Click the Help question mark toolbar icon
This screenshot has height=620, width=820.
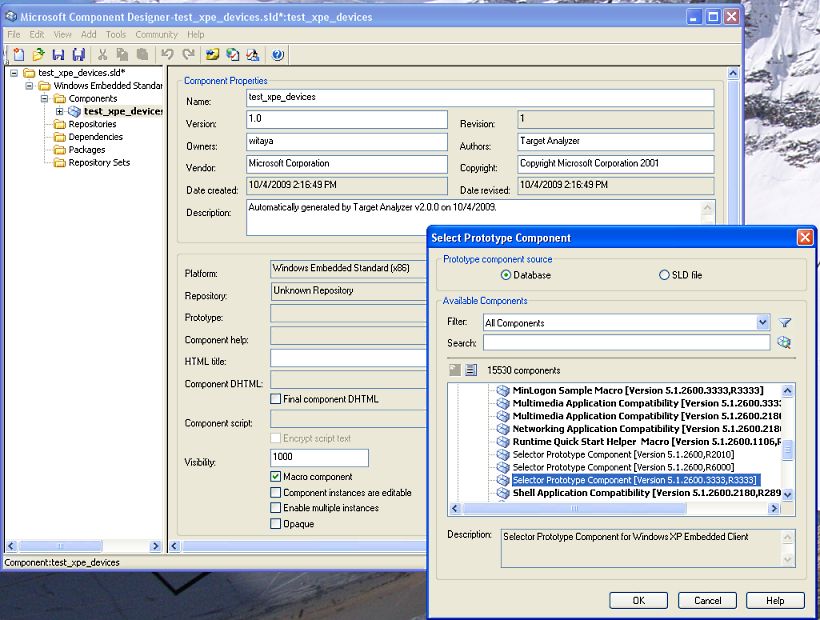click(277, 55)
